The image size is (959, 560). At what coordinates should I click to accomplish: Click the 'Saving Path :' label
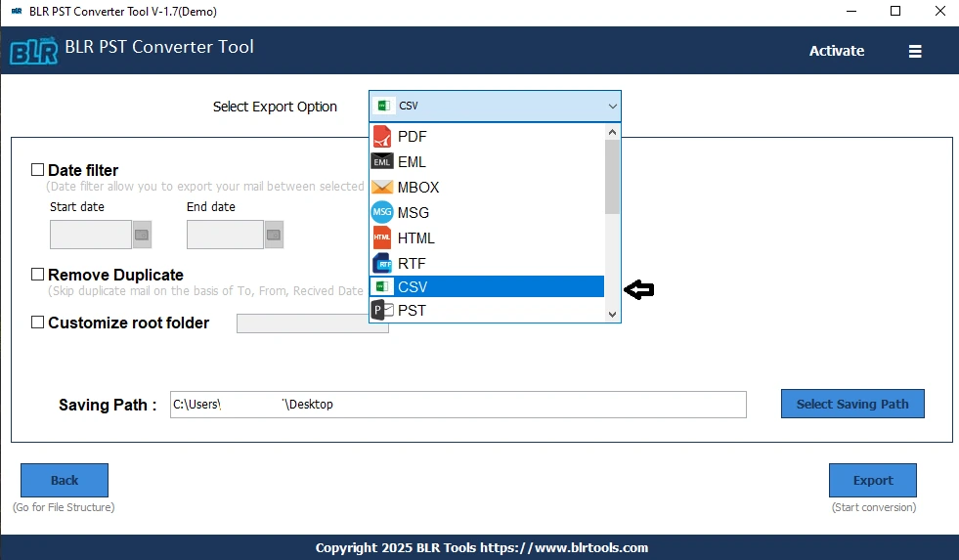pos(108,405)
